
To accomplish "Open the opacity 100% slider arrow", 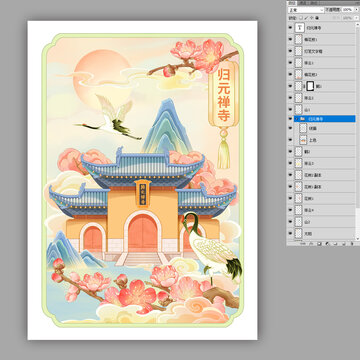I will click(356, 10).
